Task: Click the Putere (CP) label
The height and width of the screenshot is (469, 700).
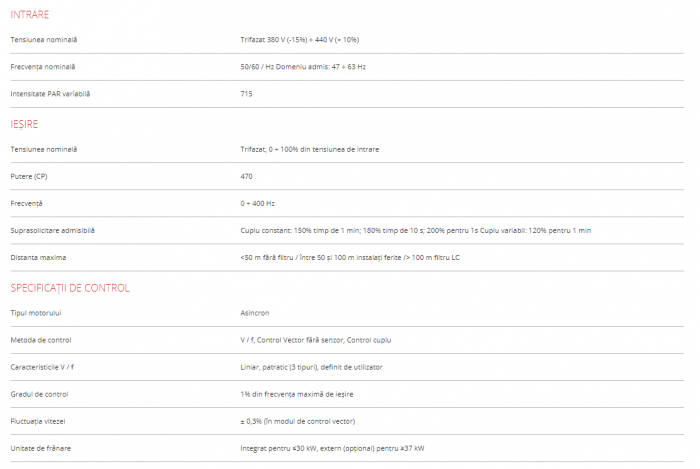Action: click(x=29, y=176)
